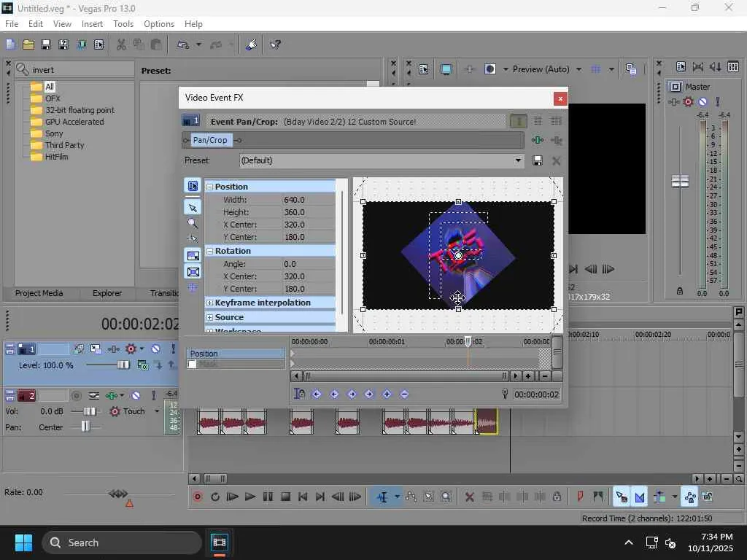
Task: Click the audio track Vol slider handle
Action: (x=90, y=411)
